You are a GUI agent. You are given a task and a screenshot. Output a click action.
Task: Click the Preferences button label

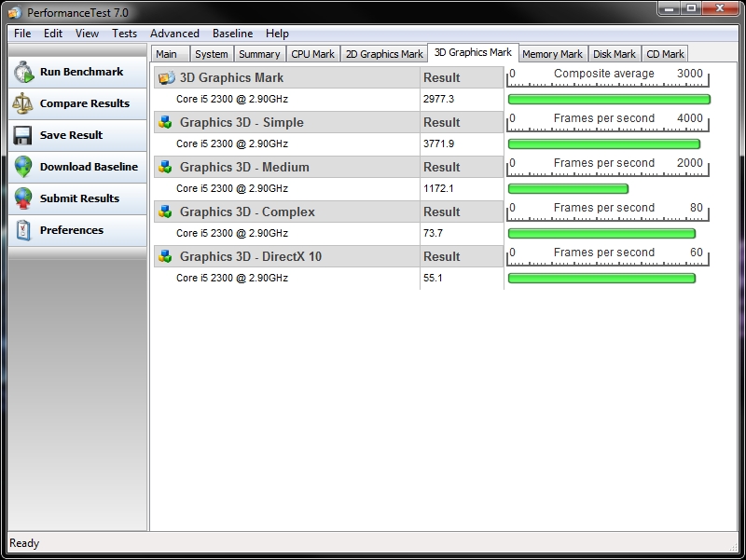coord(72,230)
